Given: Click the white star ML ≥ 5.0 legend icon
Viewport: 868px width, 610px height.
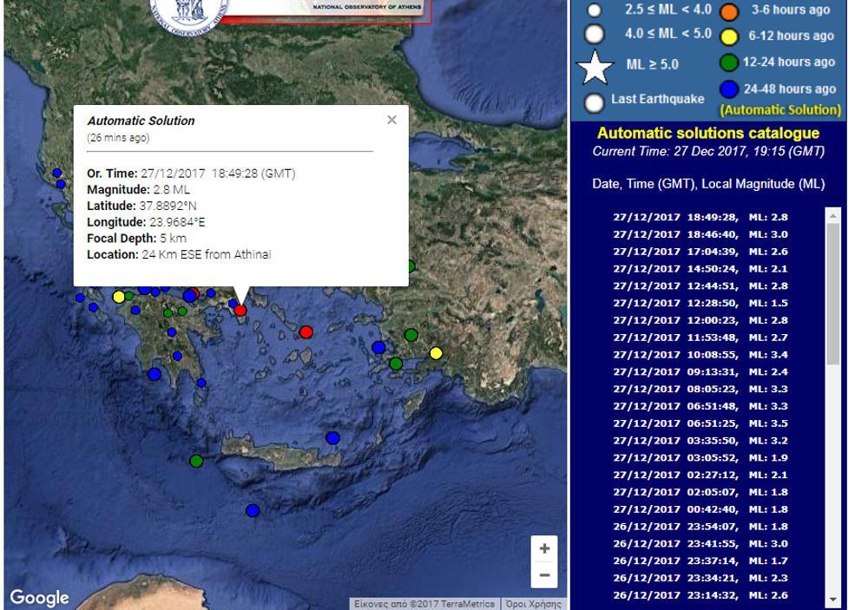Looking at the screenshot, I should click(x=595, y=67).
